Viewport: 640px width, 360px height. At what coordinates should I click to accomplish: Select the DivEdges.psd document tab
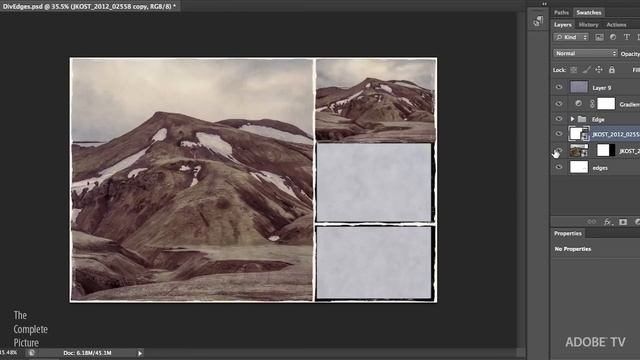88,6
